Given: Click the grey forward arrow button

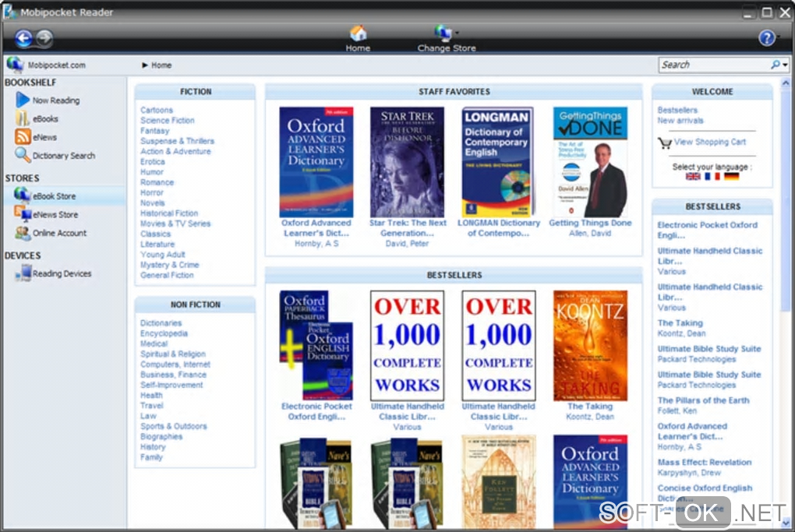Looking at the screenshot, I should point(44,38).
